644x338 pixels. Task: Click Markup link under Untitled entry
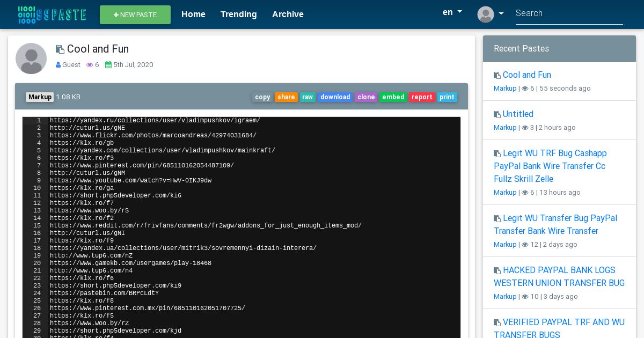pyautogui.click(x=505, y=128)
